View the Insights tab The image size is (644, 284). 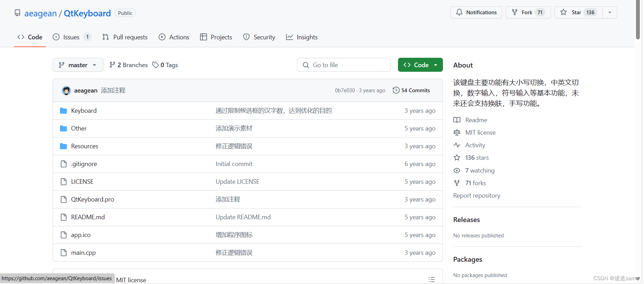pyautogui.click(x=302, y=37)
